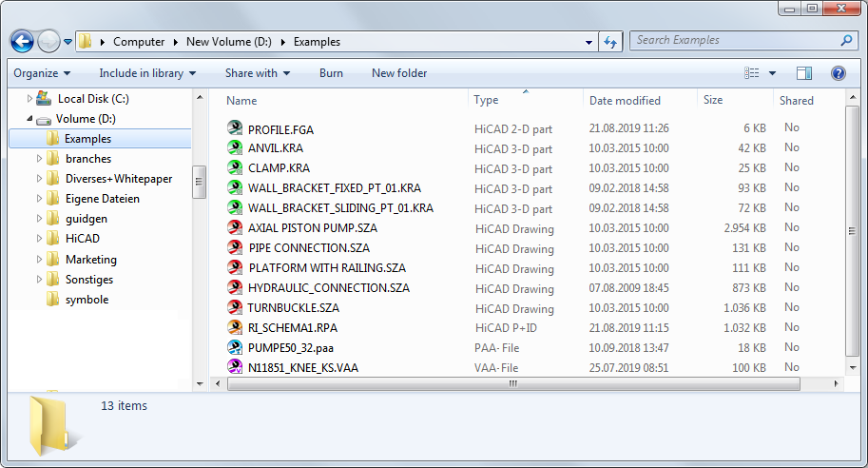This screenshot has height=468, width=868.
Task: Sort by the Type column header
Action: click(x=486, y=100)
